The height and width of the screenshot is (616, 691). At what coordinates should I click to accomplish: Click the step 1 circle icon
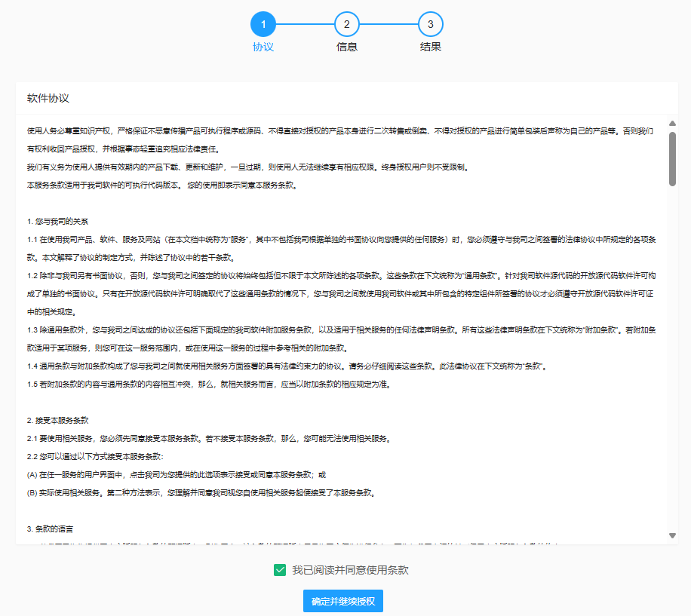click(x=263, y=24)
